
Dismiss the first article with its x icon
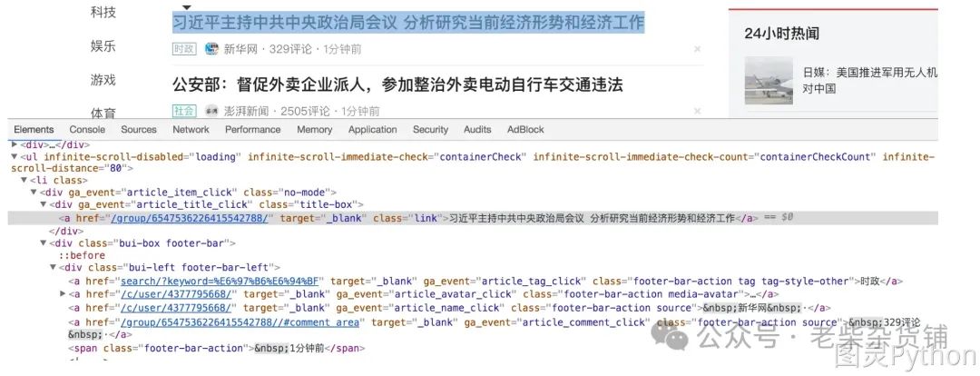click(698, 49)
